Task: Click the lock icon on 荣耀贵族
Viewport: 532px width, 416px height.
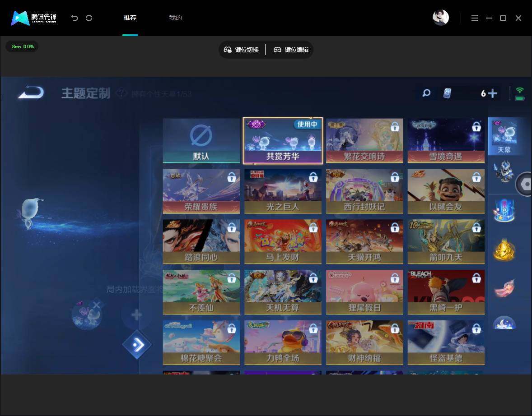Action: (232, 177)
